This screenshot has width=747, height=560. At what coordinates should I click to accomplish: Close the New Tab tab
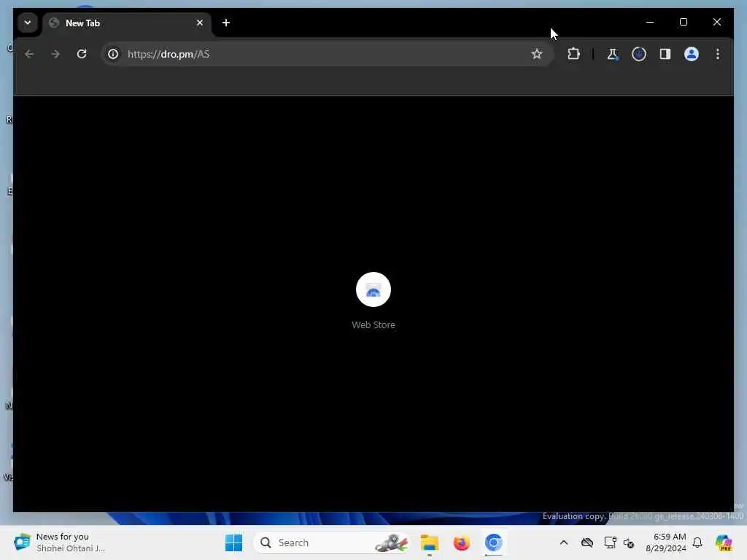pyautogui.click(x=200, y=23)
